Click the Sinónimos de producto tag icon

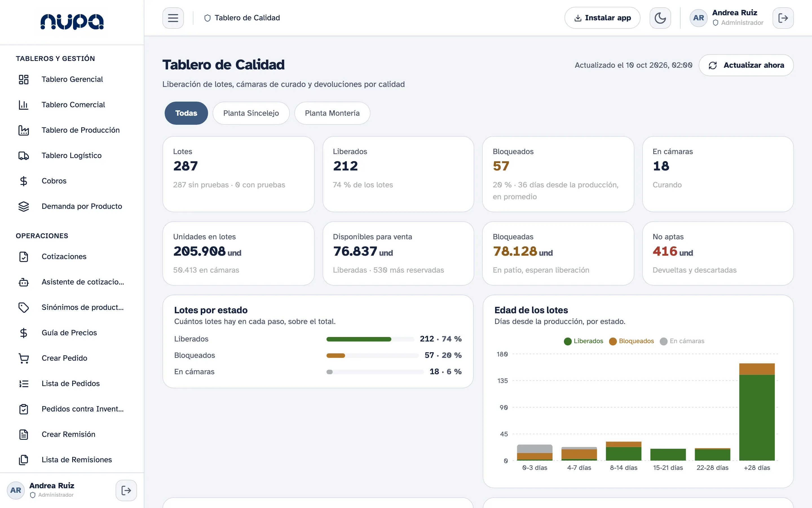[x=23, y=307]
